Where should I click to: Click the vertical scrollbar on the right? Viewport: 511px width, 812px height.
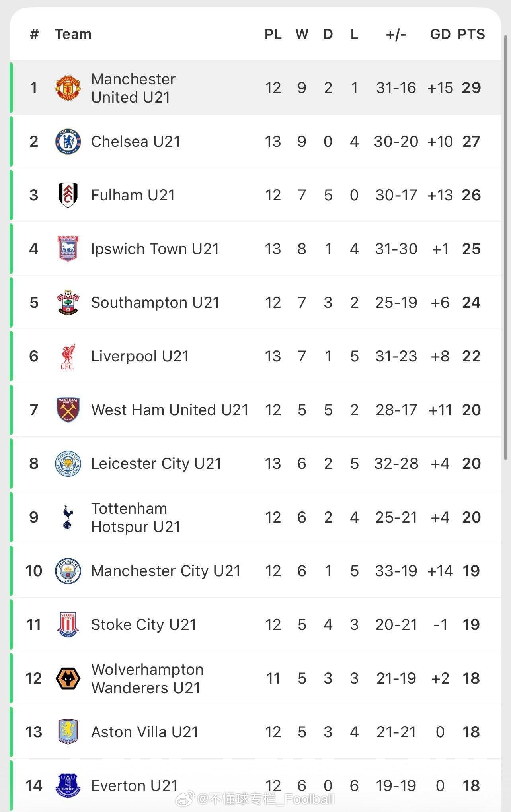coord(506,247)
